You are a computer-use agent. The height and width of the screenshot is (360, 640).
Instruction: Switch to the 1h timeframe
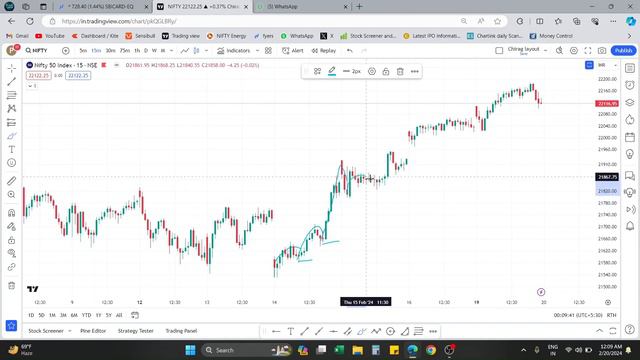(137, 51)
